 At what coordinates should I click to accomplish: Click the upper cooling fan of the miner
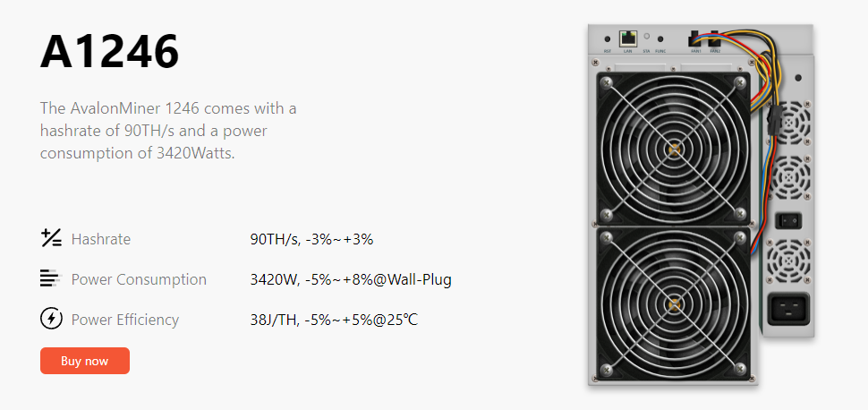pos(673,147)
